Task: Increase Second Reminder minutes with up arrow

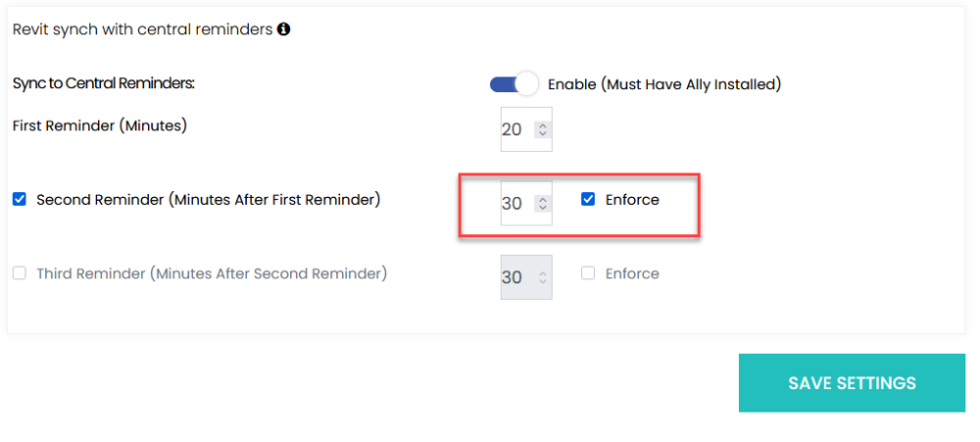Action: coord(542,199)
